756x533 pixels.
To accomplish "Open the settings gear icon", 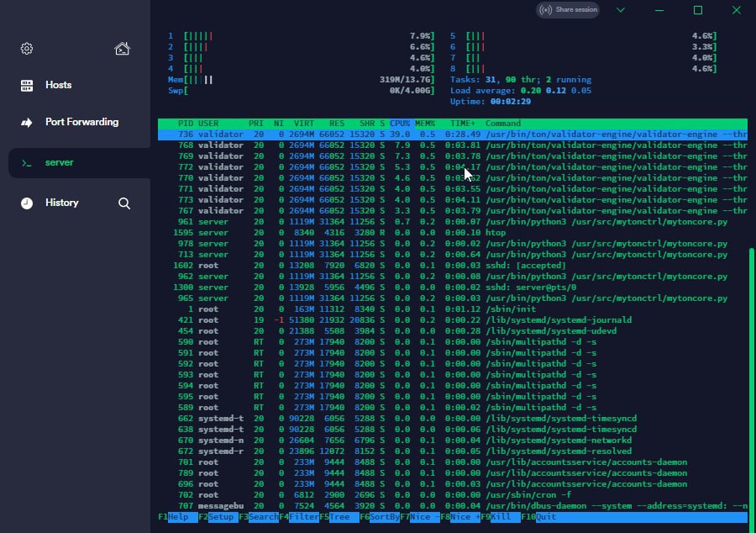I will point(27,49).
